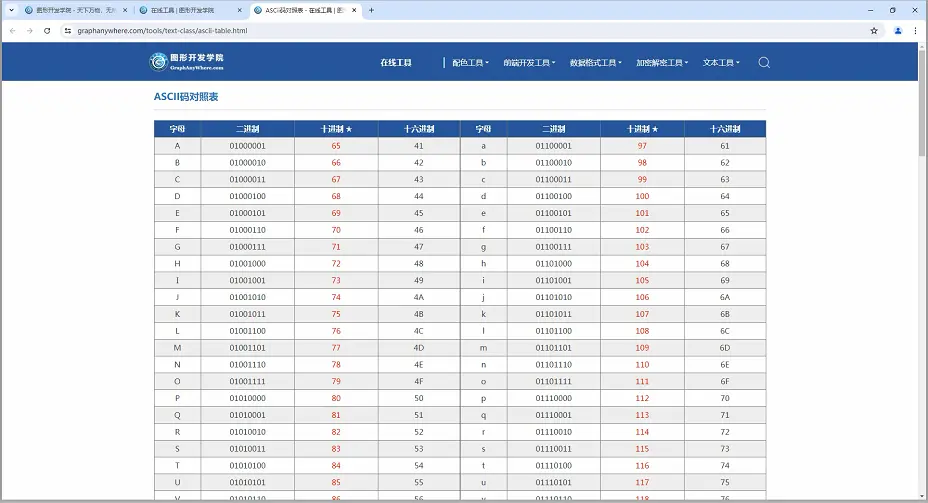This screenshot has height=503, width=928.
Task: Click the red decimal value 65
Action: click(336, 146)
